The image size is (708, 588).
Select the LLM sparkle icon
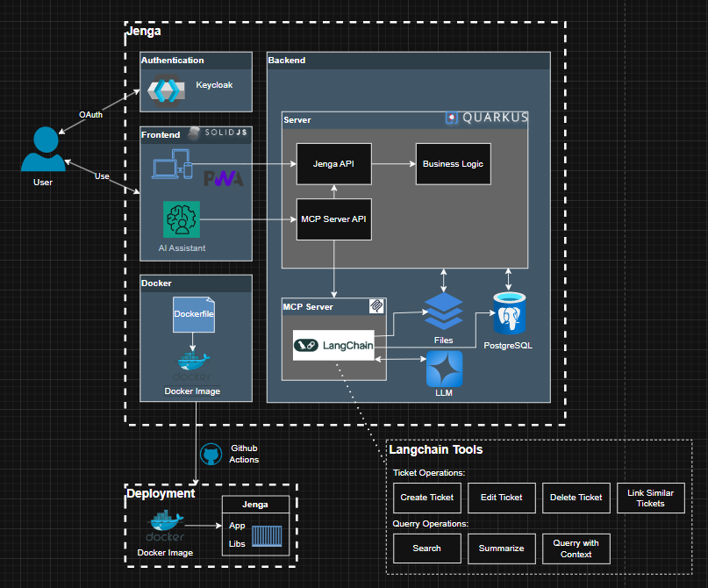point(444,369)
